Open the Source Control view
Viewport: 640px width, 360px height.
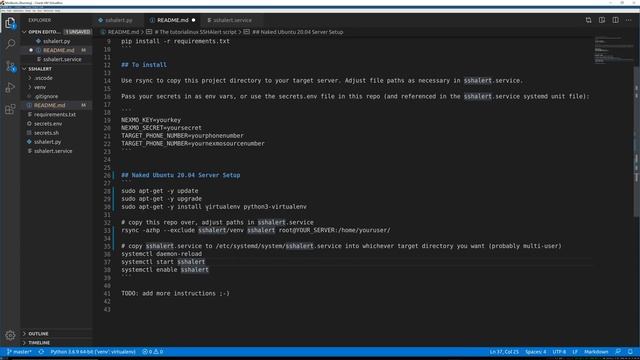(10, 66)
